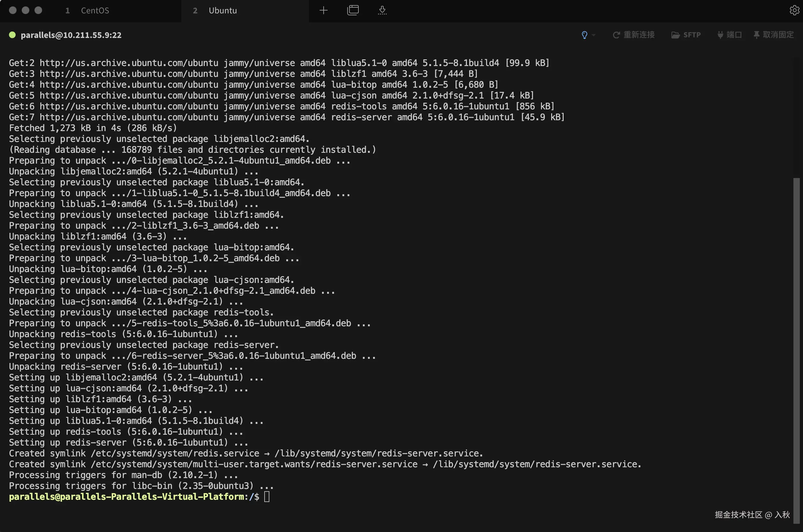Click the green connection status dot

12,35
